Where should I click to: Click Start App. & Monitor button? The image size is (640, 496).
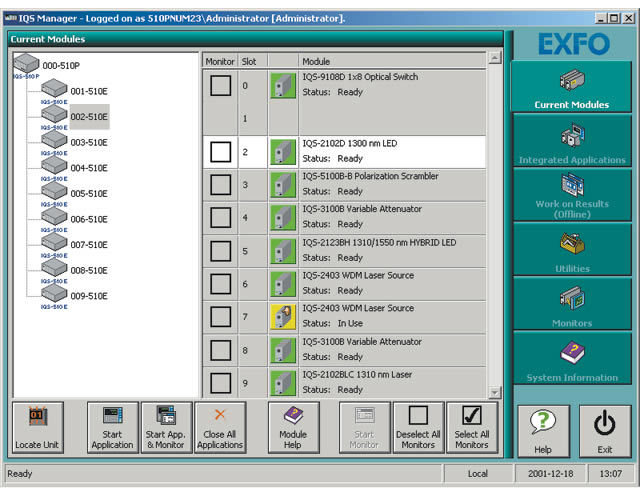166,427
